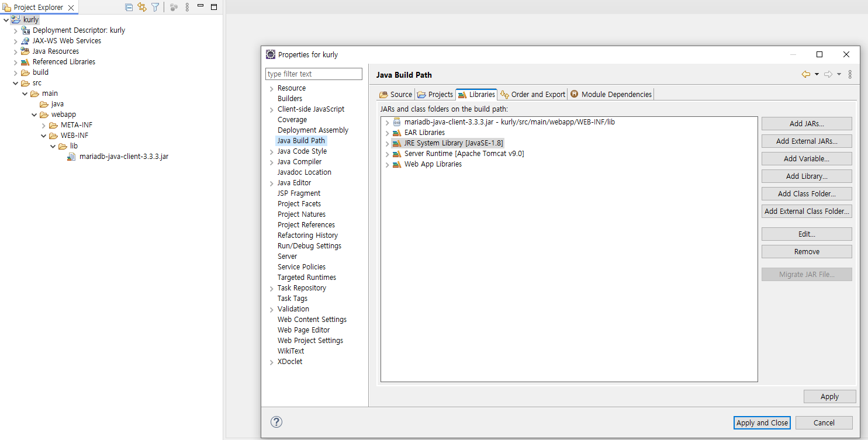Select Builders in properties list
This screenshot has height=440, width=868.
pos(290,99)
